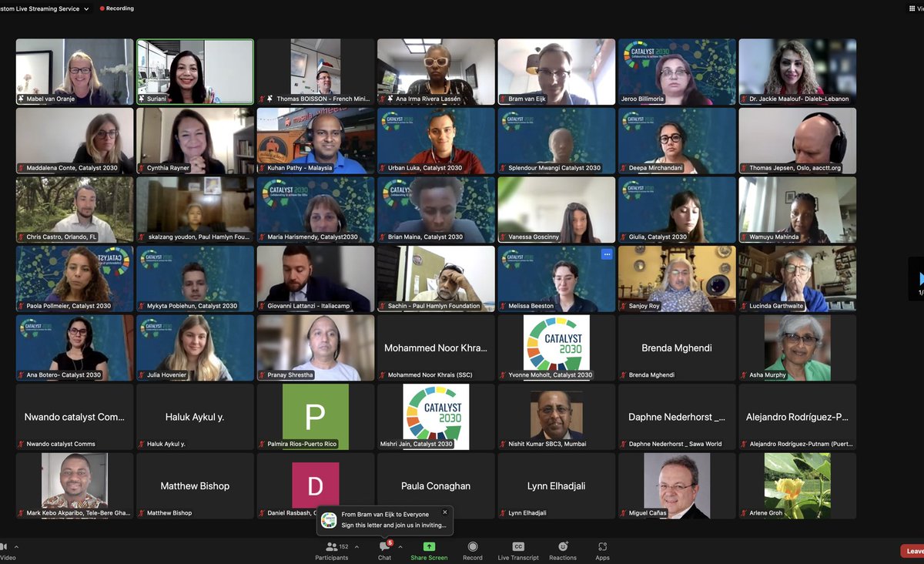Expand the Participants options caret
Screen dimensions: 924x564
(357, 546)
